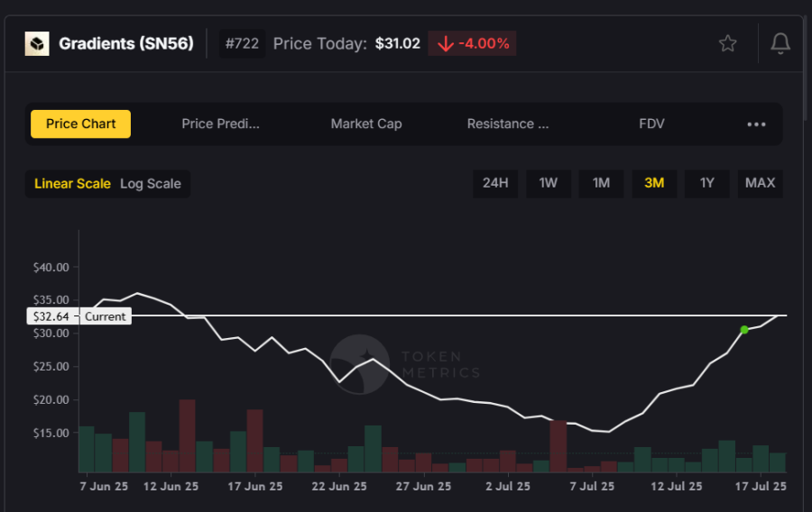Click the #722 rank badge

click(242, 43)
